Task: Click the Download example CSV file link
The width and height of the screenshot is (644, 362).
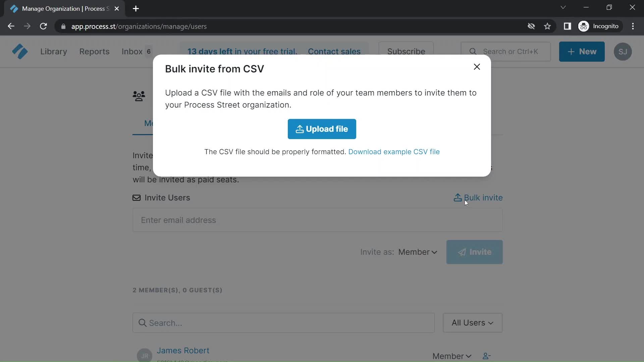Action: 394,152
